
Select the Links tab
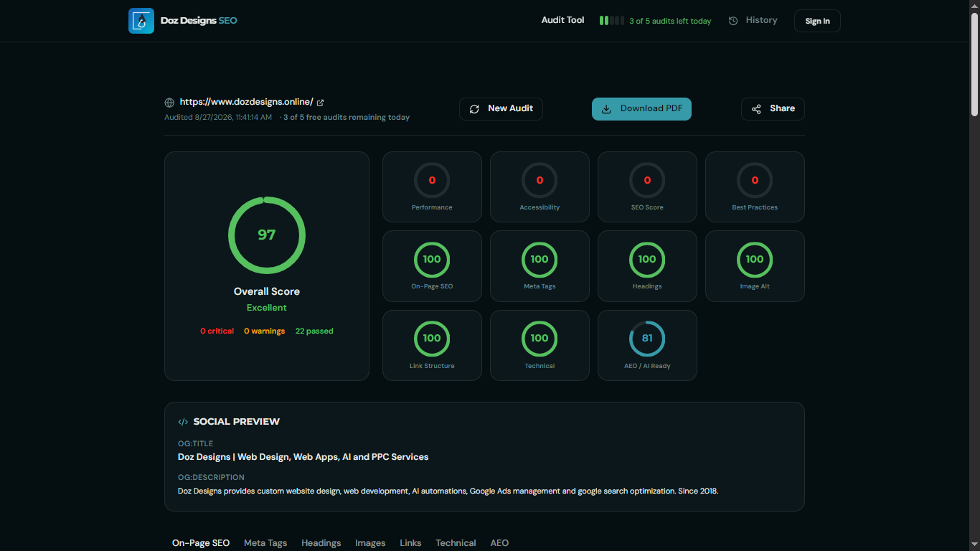[x=410, y=543]
